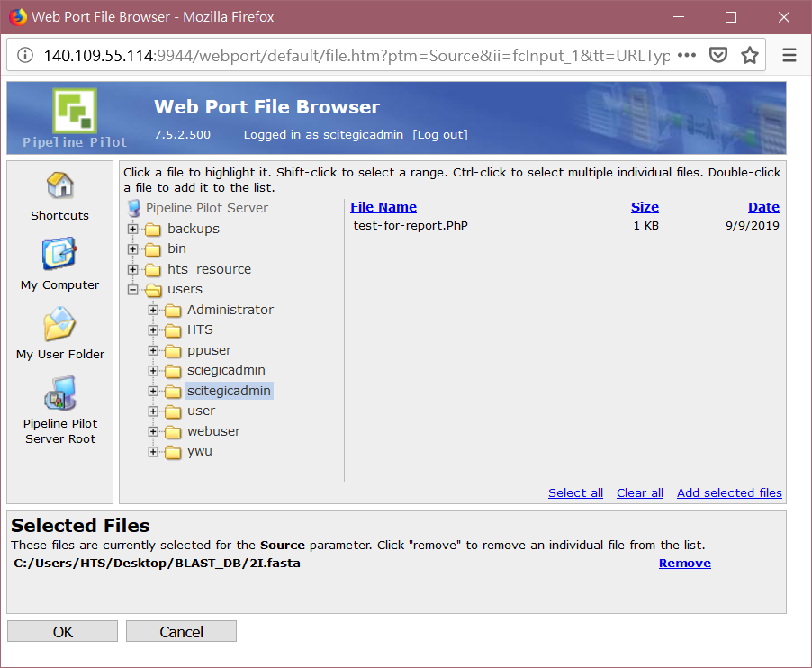Click the user folder icon
812x668 pixels.
tap(173, 411)
